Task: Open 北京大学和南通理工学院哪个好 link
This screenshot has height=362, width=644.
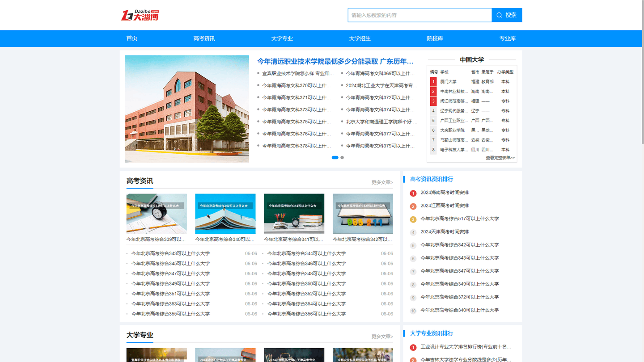Action: pos(381,122)
